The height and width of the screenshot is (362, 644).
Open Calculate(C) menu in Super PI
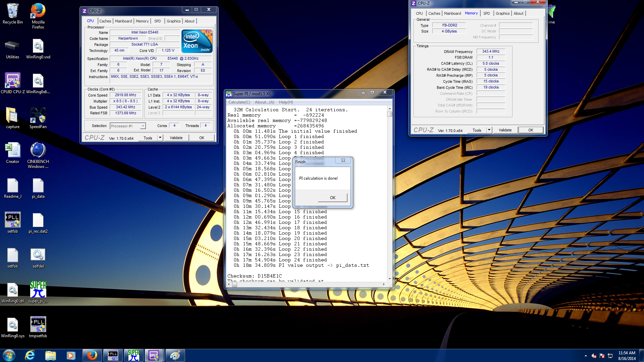point(239,102)
